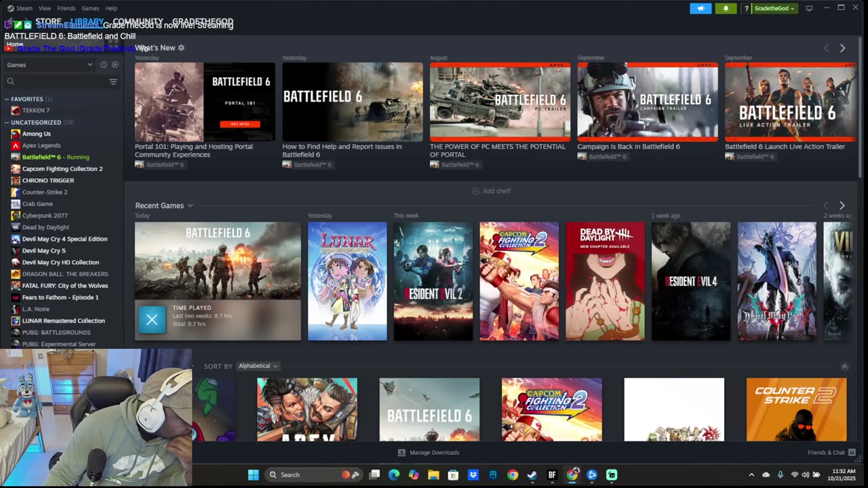Open advanced library filters icon
Viewport: 868px width, 488px height.
point(113,81)
